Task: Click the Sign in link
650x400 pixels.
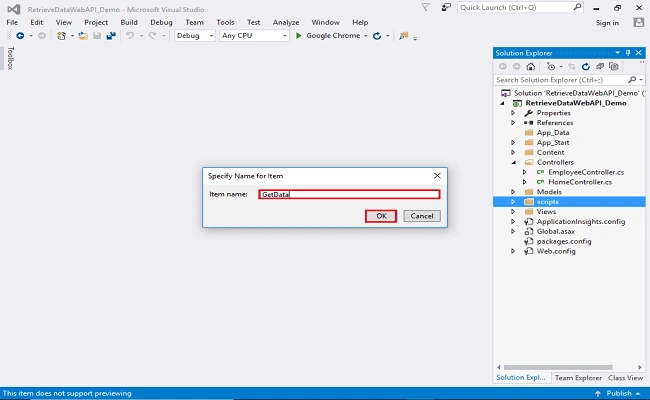Action: click(x=607, y=23)
